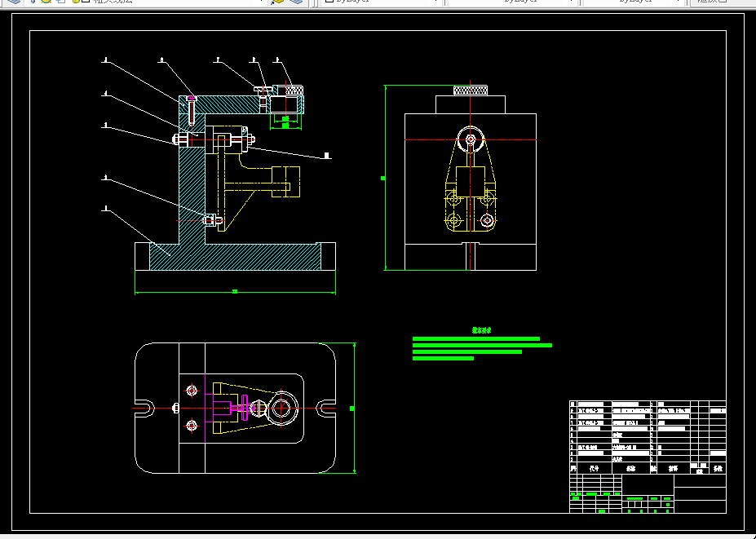The height and width of the screenshot is (539, 756).
Task: Select the 代号 header cell in parts list
Action: coord(594,468)
